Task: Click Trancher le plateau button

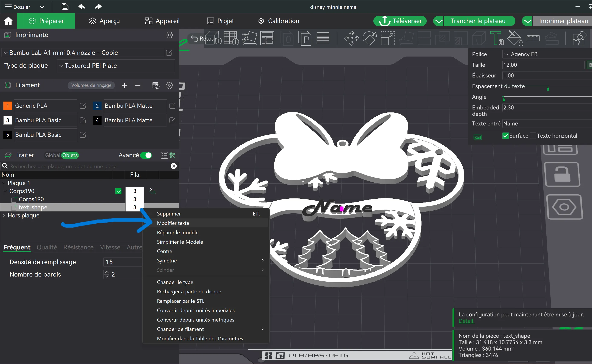Action: (x=479, y=21)
